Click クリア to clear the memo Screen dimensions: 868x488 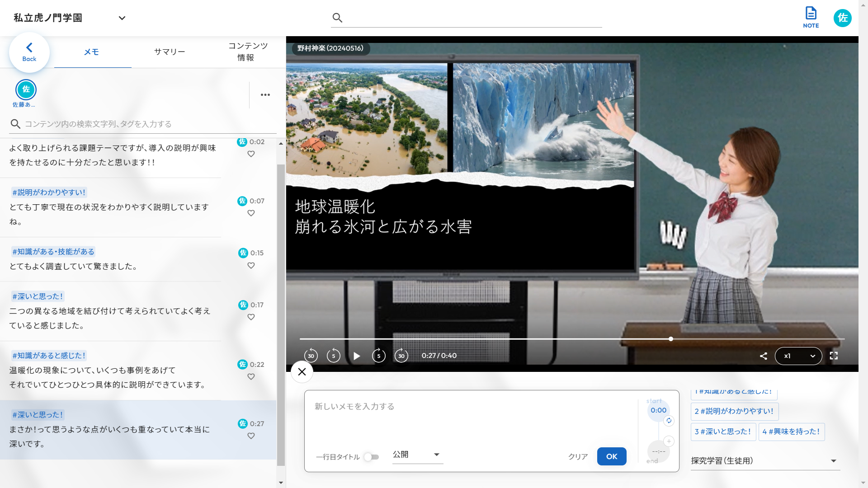tap(578, 457)
